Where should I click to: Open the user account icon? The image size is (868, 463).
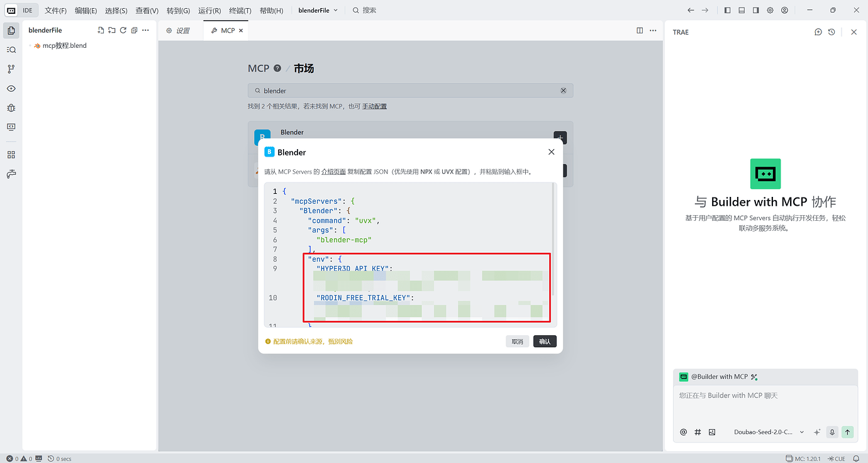click(x=784, y=10)
